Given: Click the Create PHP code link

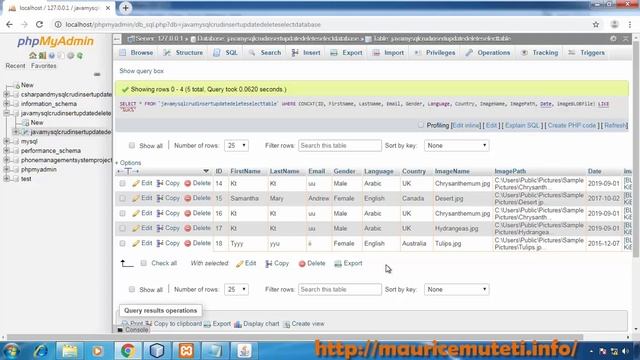Looking at the screenshot, I should 571,125.
